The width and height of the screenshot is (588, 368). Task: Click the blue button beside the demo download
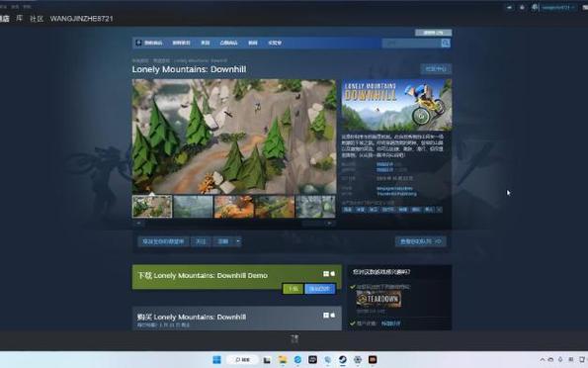[x=320, y=289]
